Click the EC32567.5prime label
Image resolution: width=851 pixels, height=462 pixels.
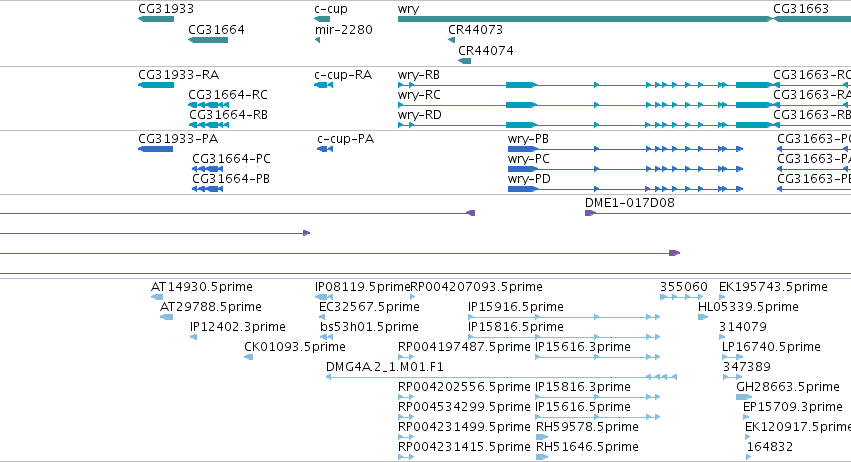tap(369, 307)
